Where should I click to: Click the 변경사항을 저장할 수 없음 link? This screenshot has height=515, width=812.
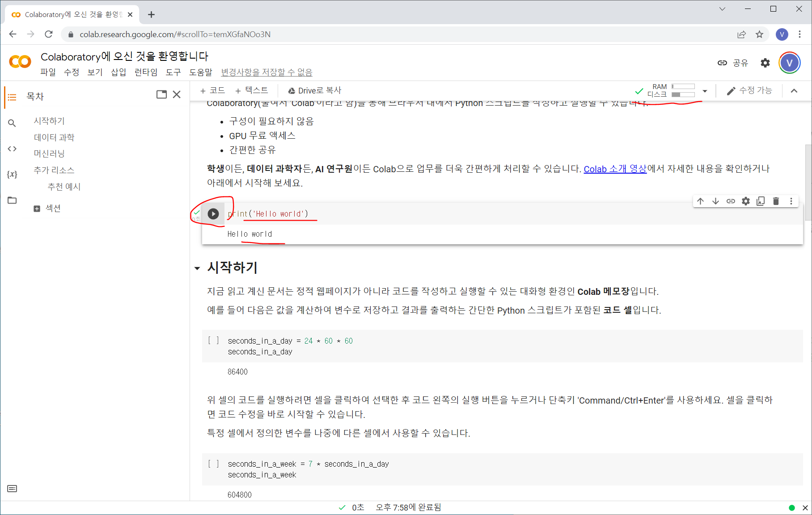[x=266, y=72]
